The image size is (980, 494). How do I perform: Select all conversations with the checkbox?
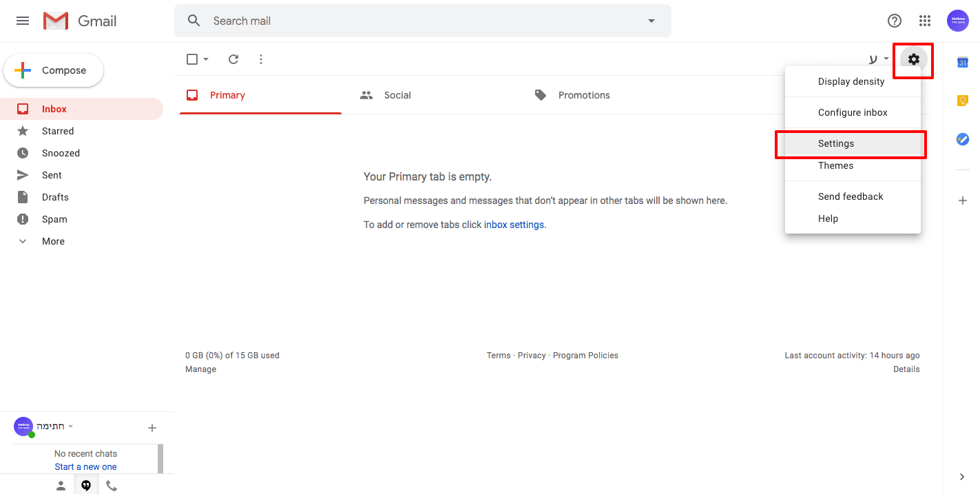pyautogui.click(x=191, y=59)
